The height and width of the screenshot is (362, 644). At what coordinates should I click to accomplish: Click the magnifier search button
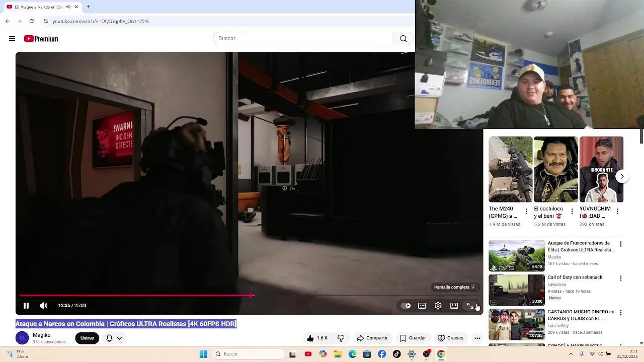coord(403,39)
